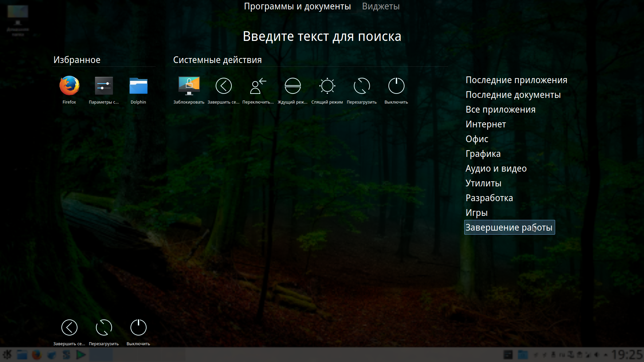Click the Заблокировать lock screen icon
The height and width of the screenshot is (362, 644).
[189, 86]
